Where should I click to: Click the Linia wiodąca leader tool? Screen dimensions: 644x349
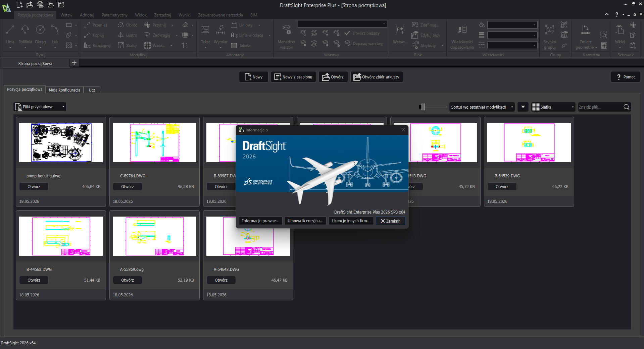pyautogui.click(x=247, y=35)
